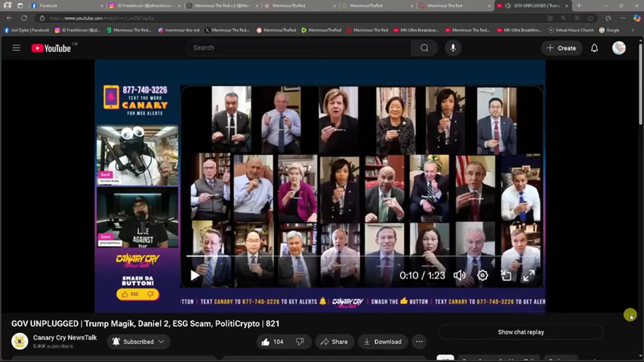This screenshot has width=644, height=362.
Task: Open the Subscribed notification dropdown
Action: pos(138,342)
